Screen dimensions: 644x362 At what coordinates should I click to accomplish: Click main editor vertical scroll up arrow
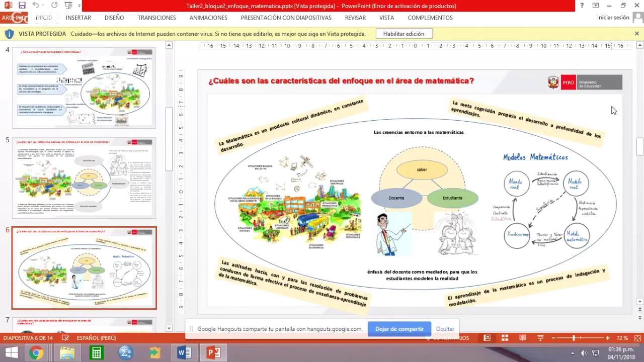[640, 45]
